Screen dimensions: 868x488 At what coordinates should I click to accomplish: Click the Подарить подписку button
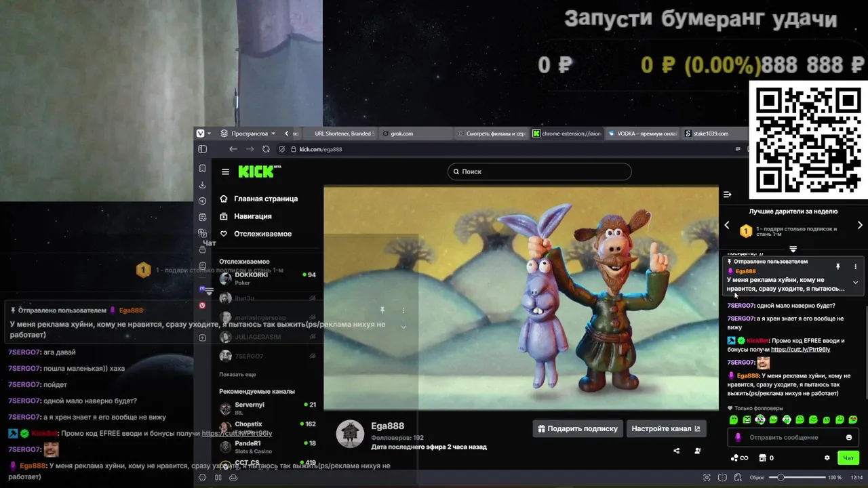577,428
